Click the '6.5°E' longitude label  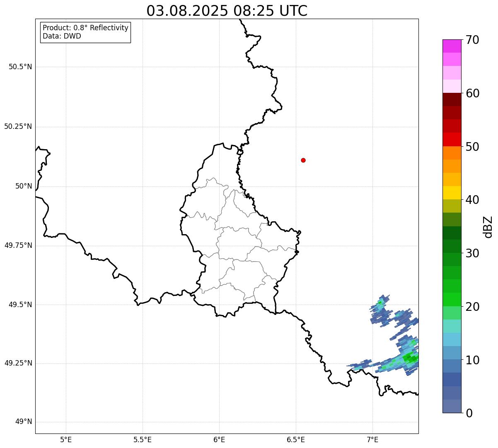[296, 439]
